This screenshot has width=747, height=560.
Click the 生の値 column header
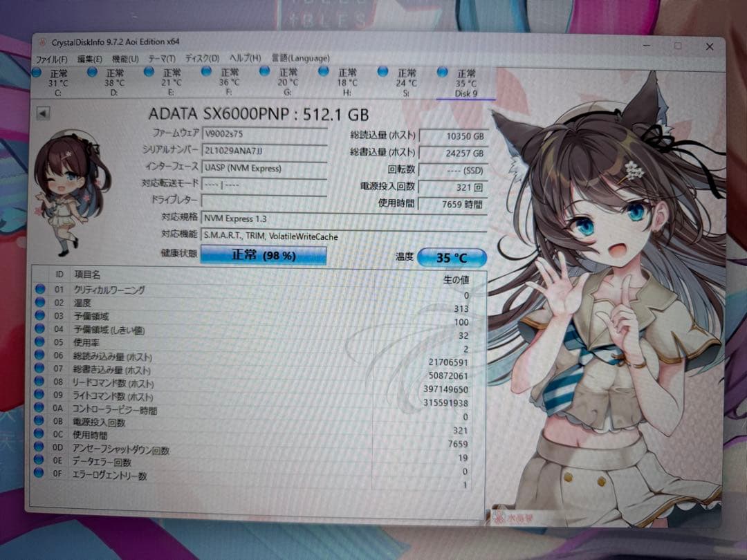456,279
